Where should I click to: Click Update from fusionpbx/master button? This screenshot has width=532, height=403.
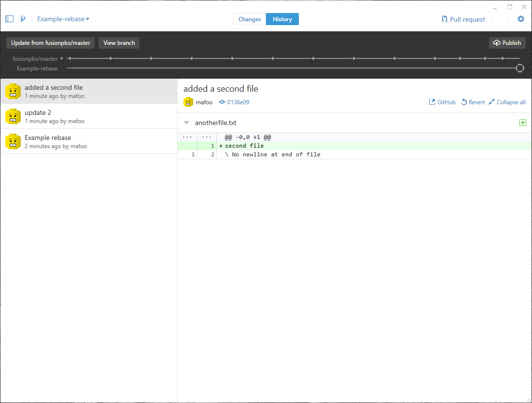point(51,43)
